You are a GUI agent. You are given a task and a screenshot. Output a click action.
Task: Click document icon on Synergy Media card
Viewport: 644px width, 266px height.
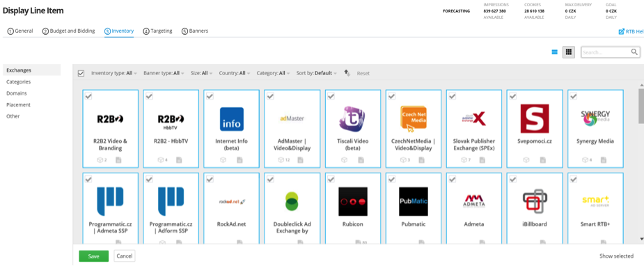click(x=604, y=160)
